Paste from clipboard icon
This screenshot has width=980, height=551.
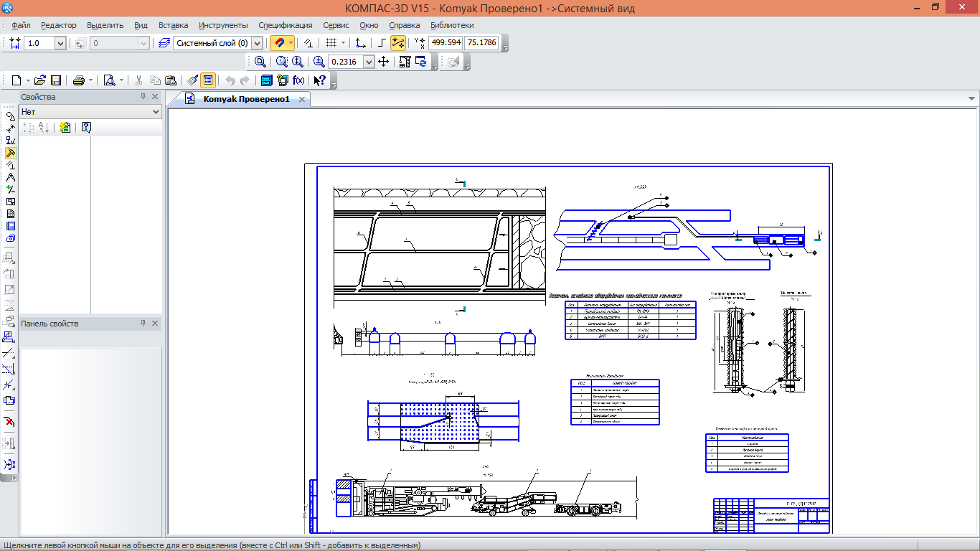pos(171,80)
